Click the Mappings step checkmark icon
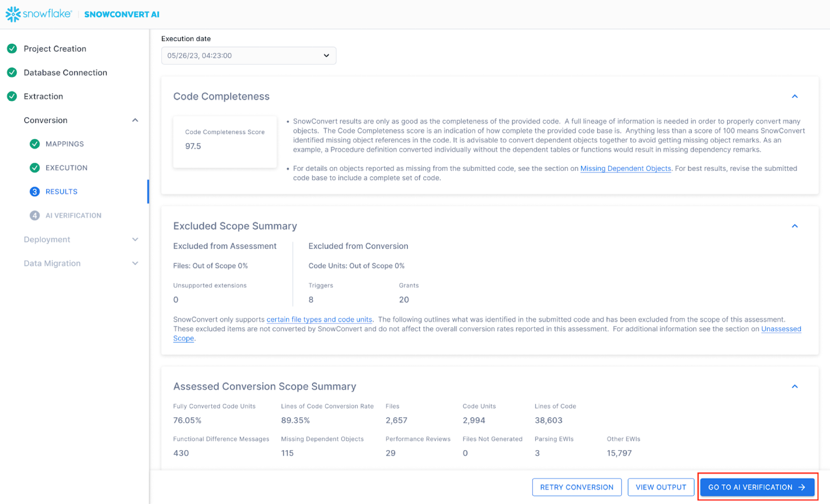 click(35, 144)
